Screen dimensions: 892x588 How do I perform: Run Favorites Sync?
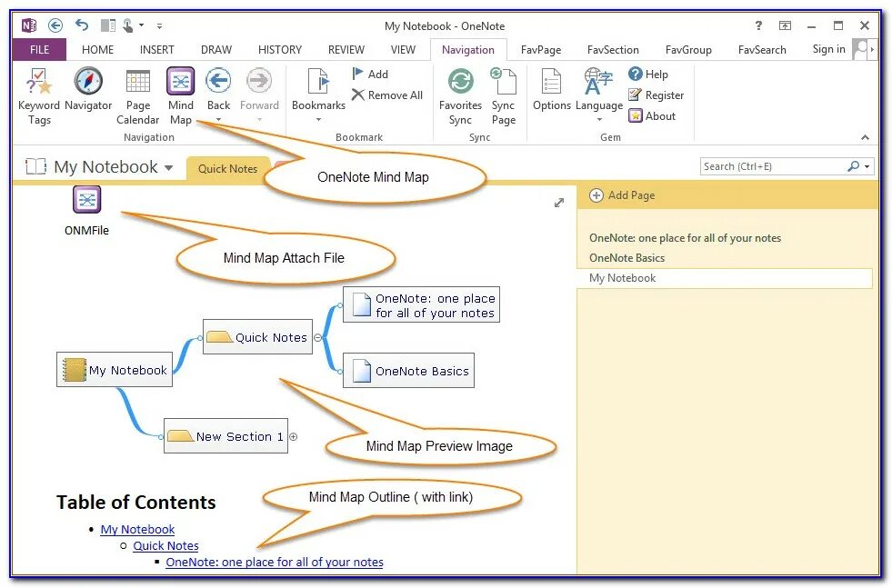click(460, 95)
